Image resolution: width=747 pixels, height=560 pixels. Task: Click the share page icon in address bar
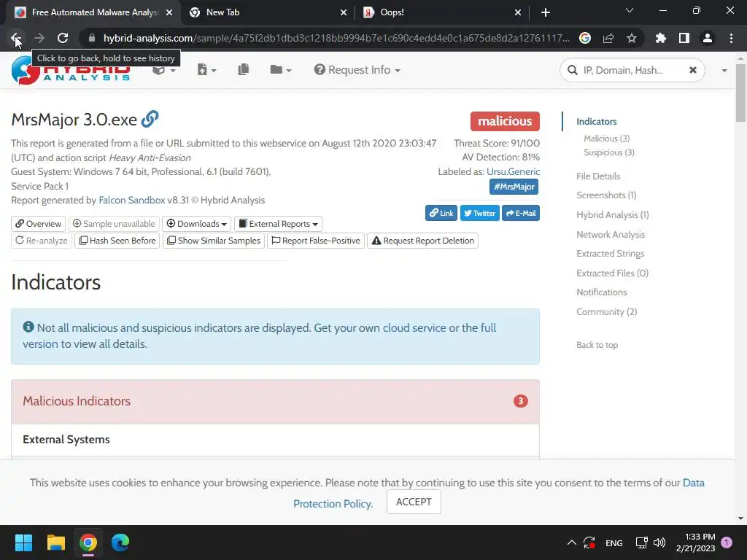point(608,38)
